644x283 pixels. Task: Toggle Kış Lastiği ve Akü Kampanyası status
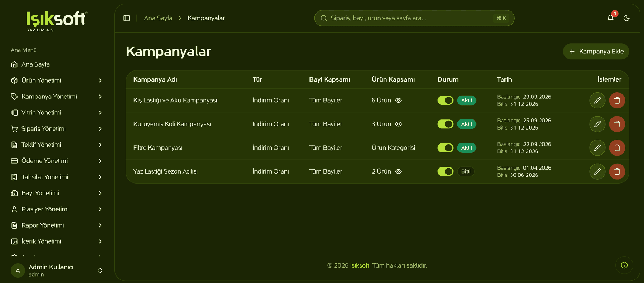pos(445,101)
